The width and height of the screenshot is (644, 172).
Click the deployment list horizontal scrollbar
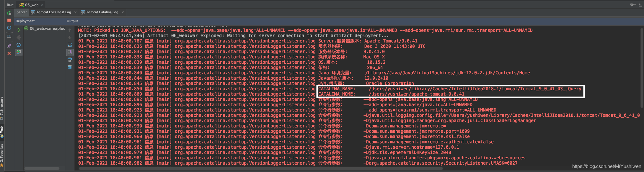[42, 169]
